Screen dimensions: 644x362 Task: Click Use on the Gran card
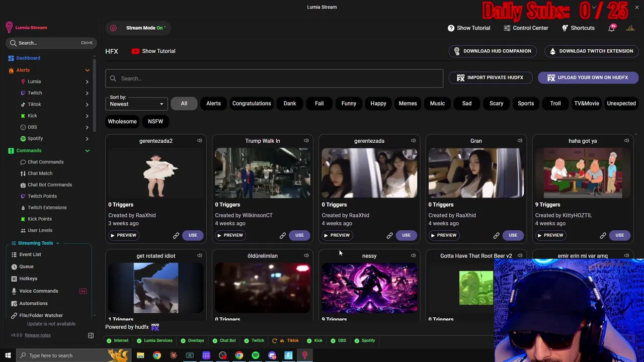coord(513,235)
